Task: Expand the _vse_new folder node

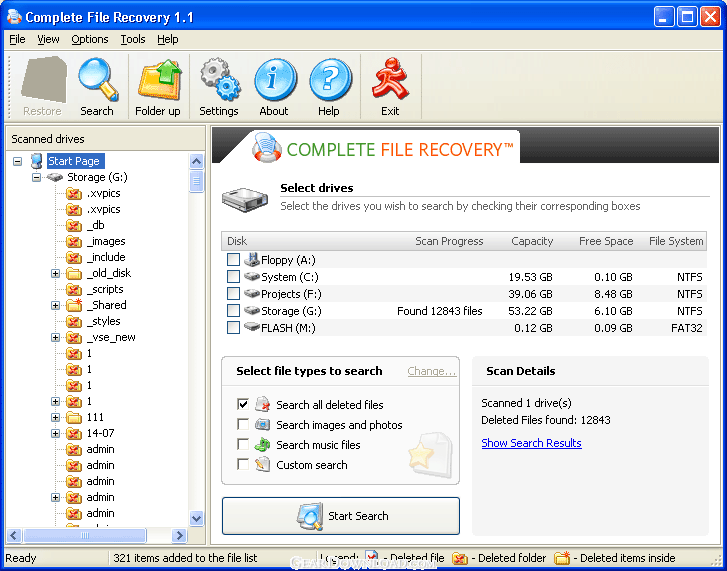Action: pos(55,337)
